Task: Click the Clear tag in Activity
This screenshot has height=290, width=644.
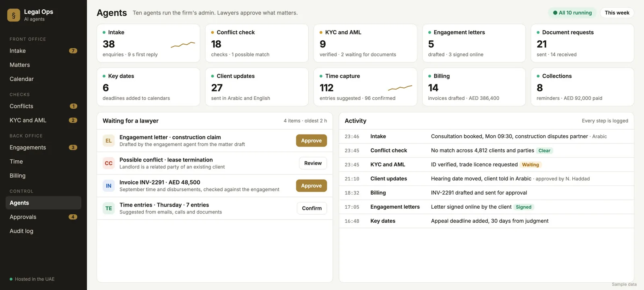Action: pos(545,151)
